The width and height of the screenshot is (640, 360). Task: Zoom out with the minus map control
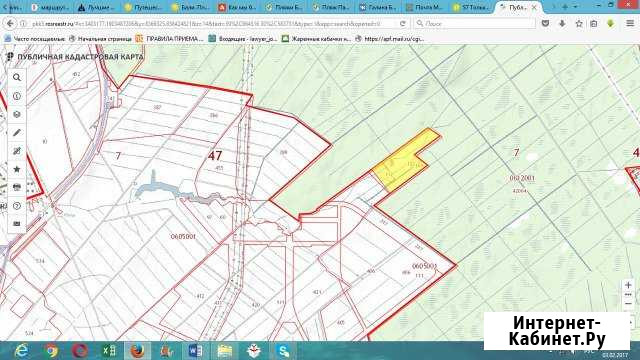pyautogui.click(x=629, y=304)
